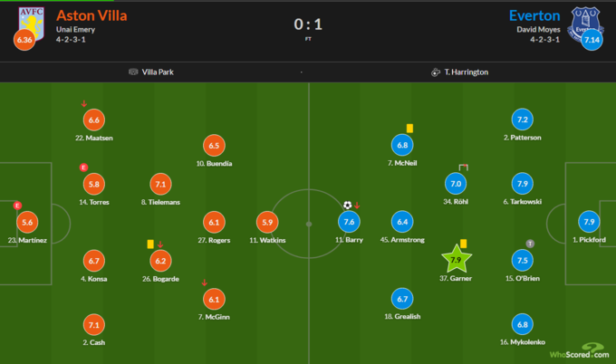Click the Aston Villa 6.36 team rating badge
The width and height of the screenshot is (616, 364).
point(24,41)
